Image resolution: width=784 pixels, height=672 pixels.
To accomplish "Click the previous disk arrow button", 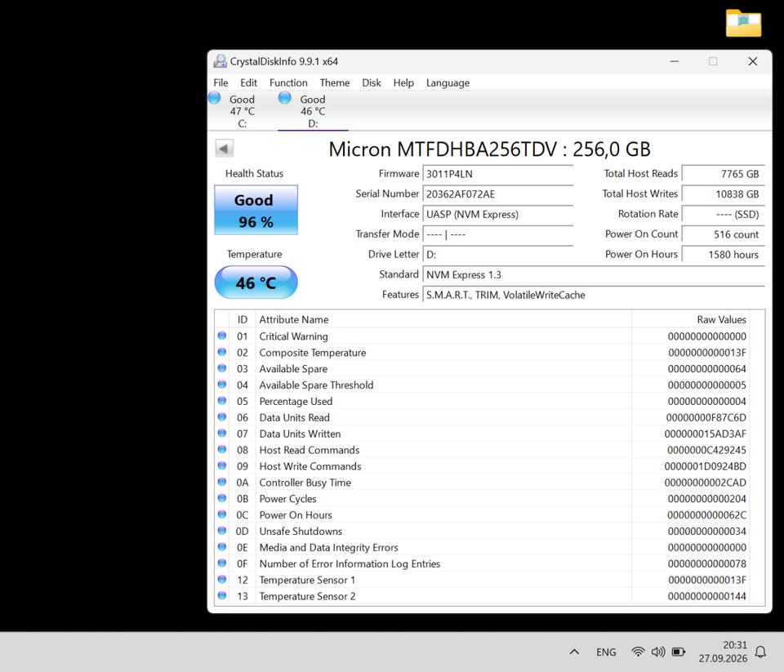I will (224, 149).
